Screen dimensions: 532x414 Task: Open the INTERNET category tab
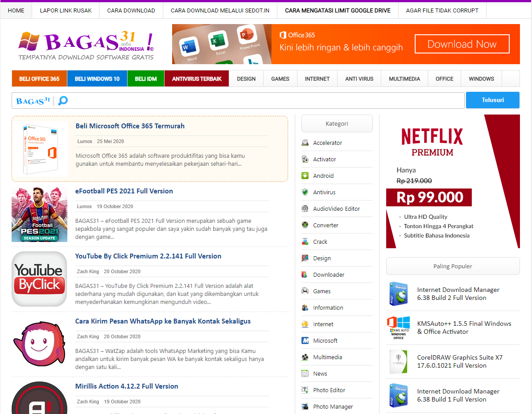(317, 79)
